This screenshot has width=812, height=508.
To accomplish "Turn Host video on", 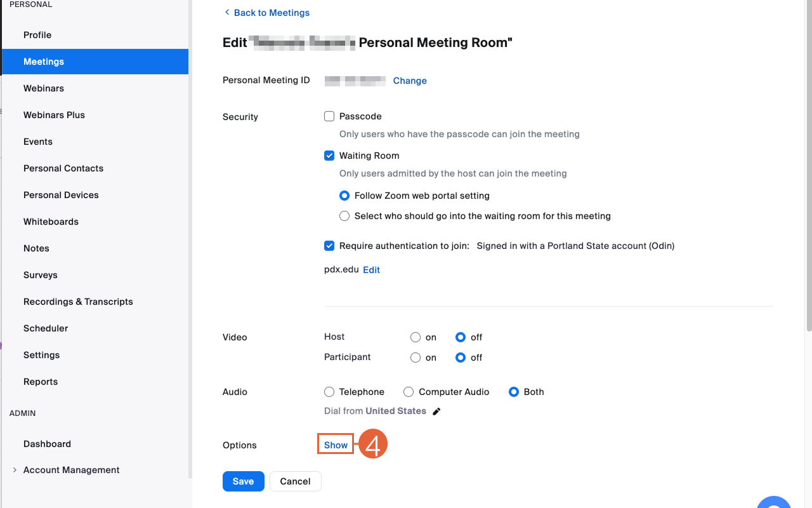I will click(416, 337).
